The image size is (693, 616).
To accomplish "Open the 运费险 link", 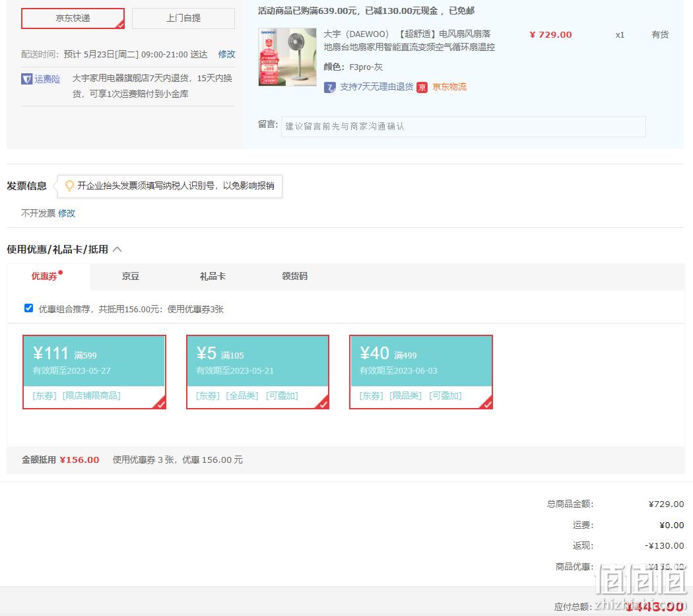I will point(48,79).
